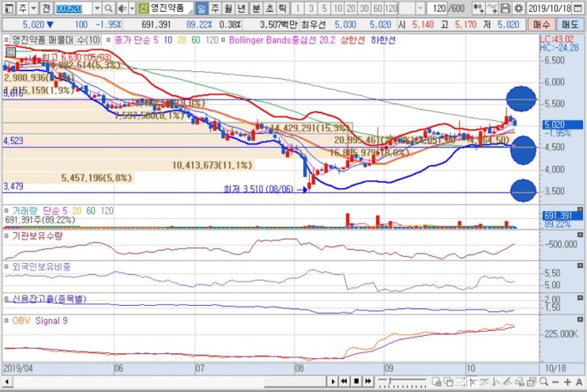Stop chart replay

tap(356, 382)
